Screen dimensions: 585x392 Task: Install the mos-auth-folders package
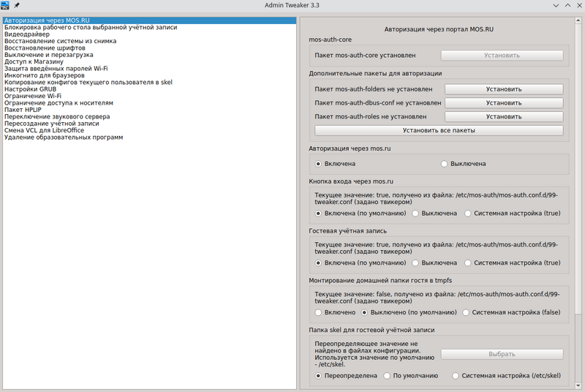tap(504, 89)
